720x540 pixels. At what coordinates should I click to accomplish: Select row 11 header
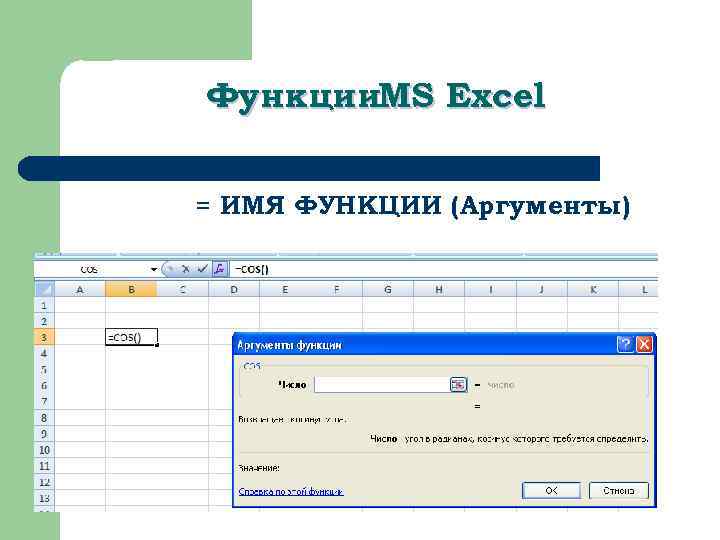(x=45, y=466)
